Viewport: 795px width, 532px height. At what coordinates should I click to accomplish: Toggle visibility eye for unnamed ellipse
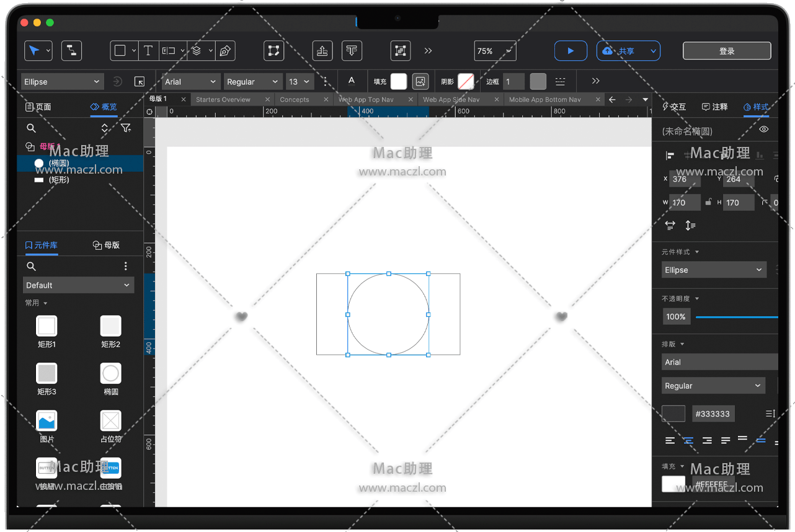[x=763, y=130]
